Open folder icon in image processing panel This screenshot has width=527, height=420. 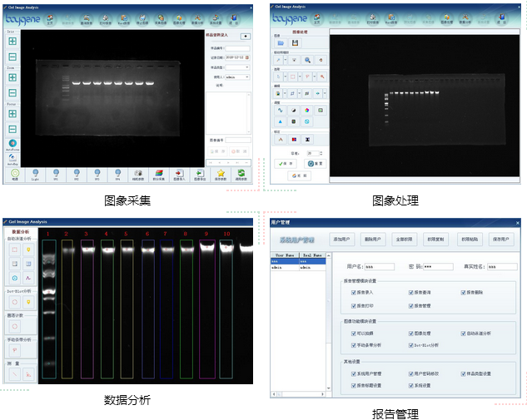(x=281, y=43)
